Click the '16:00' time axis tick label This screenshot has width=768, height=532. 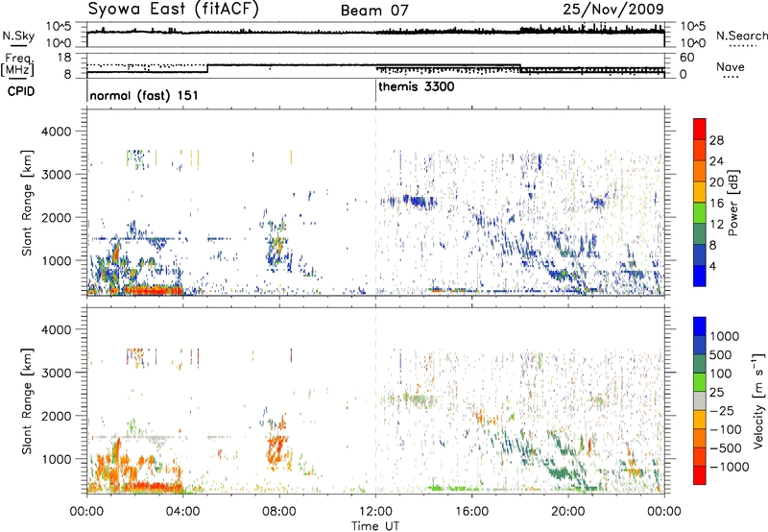coord(471,512)
